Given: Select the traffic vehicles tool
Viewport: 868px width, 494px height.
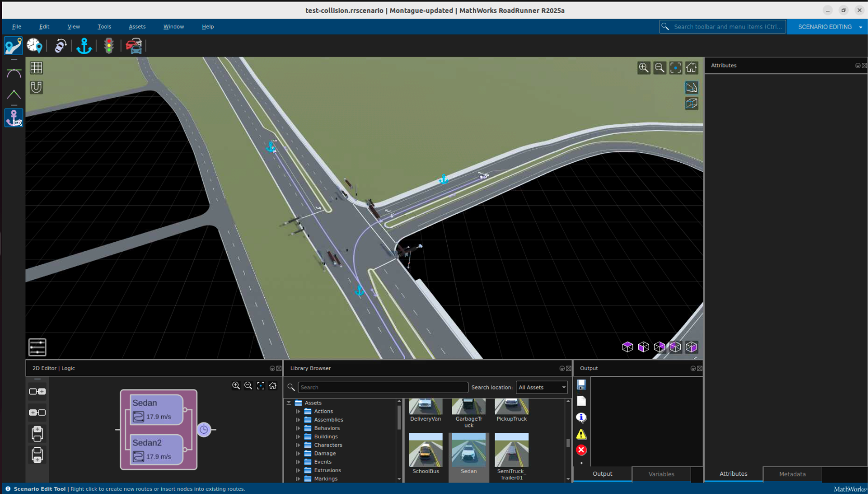Looking at the screenshot, I should click(x=134, y=46).
